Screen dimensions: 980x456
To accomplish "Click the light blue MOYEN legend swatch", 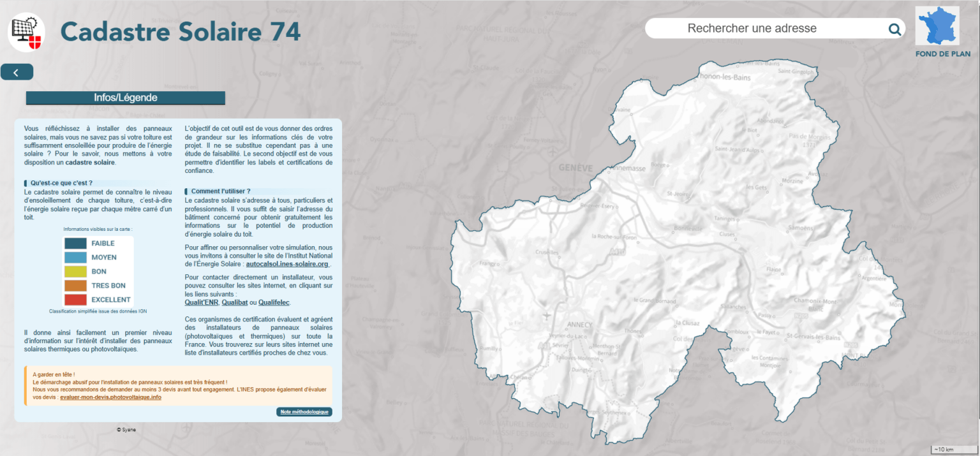I will tap(75, 257).
